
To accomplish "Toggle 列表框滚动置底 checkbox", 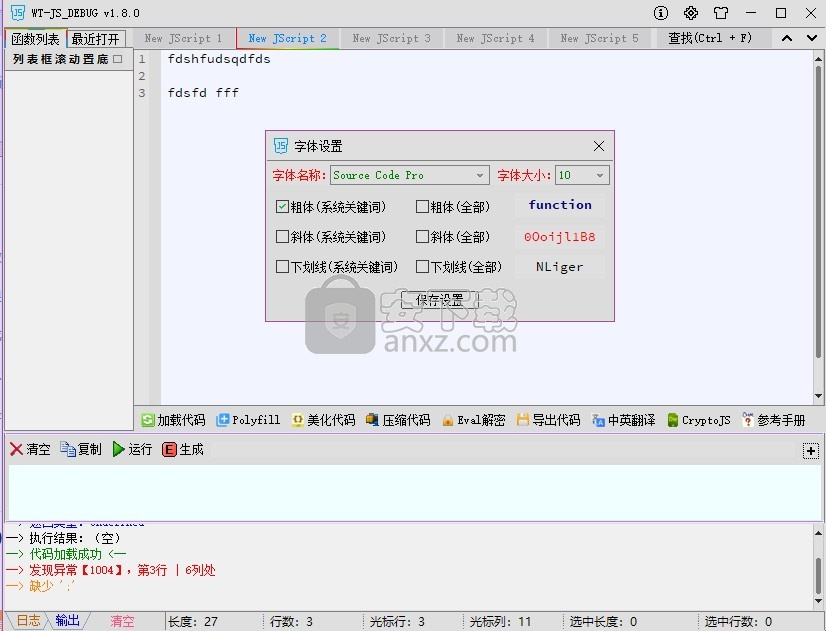I will pyautogui.click(x=117, y=59).
